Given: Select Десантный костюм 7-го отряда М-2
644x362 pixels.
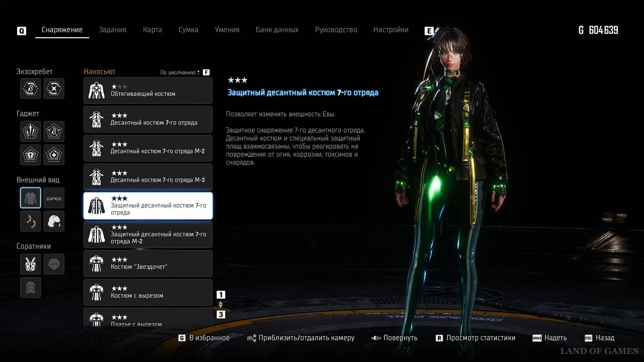Looking at the screenshot, I should (x=148, y=148).
